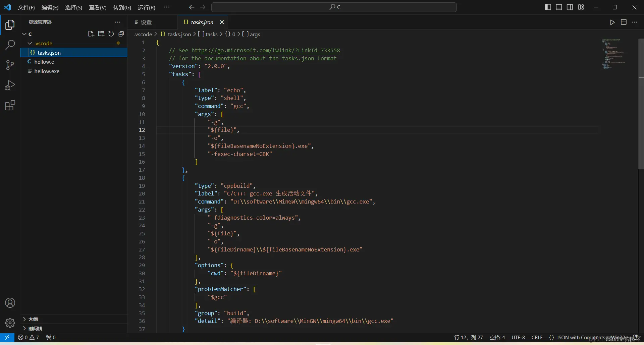Click .vscode in the breadcrumb
The height and width of the screenshot is (345, 644).
(143, 34)
